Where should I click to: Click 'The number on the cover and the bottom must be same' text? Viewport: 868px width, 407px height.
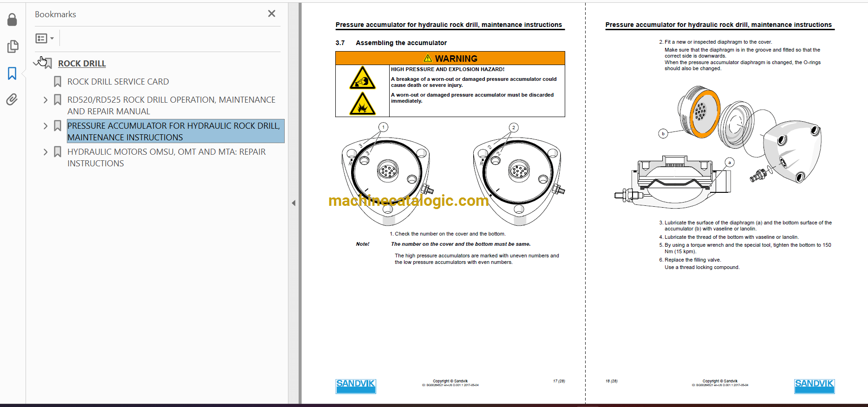tap(461, 244)
